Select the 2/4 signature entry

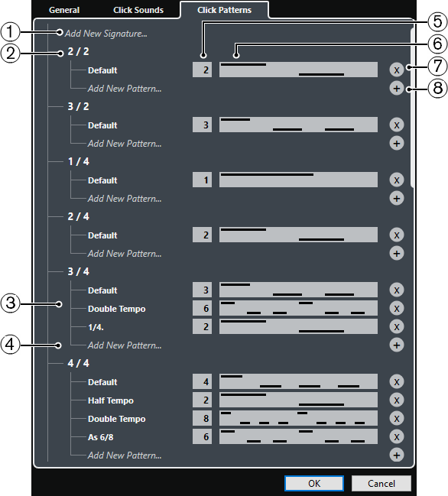tap(78, 216)
